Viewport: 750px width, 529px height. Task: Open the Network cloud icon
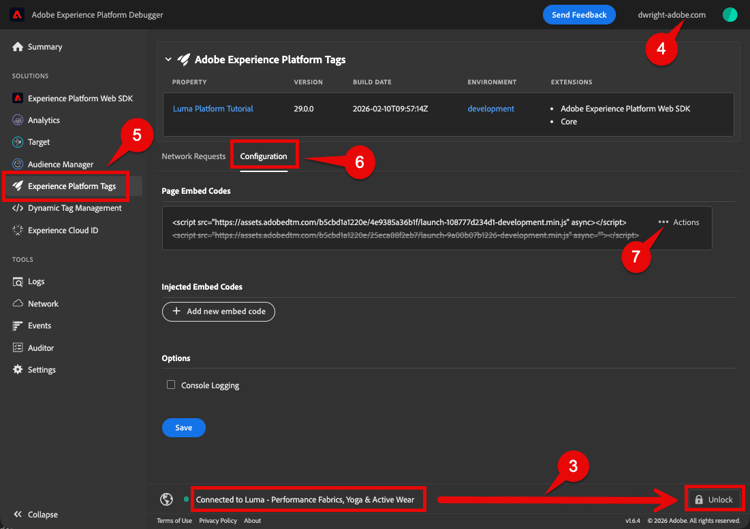tap(18, 303)
